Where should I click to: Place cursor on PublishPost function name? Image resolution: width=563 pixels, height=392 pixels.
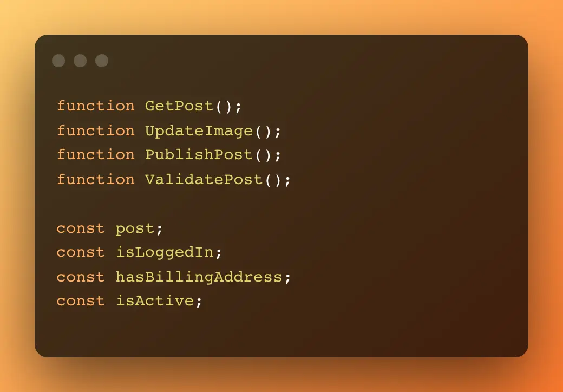[x=199, y=155]
